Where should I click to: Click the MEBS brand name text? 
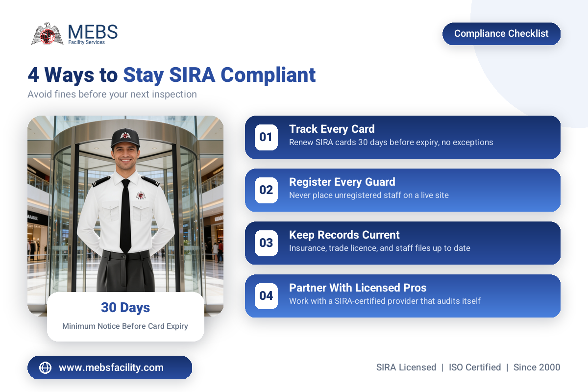tap(93, 32)
